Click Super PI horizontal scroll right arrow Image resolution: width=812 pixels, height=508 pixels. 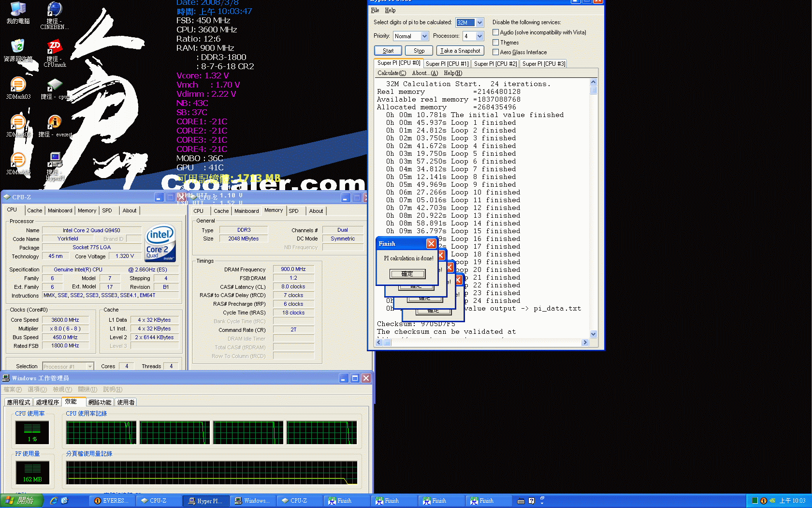pyautogui.click(x=585, y=343)
